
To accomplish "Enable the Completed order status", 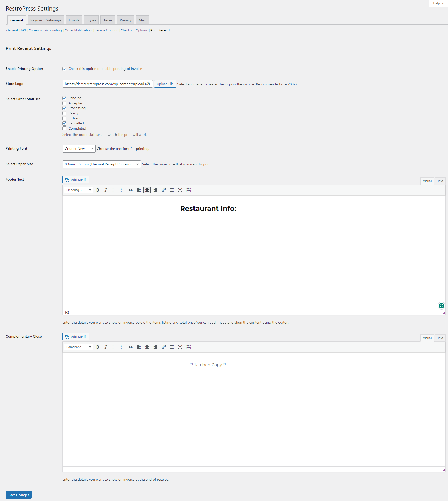I will pos(64,128).
